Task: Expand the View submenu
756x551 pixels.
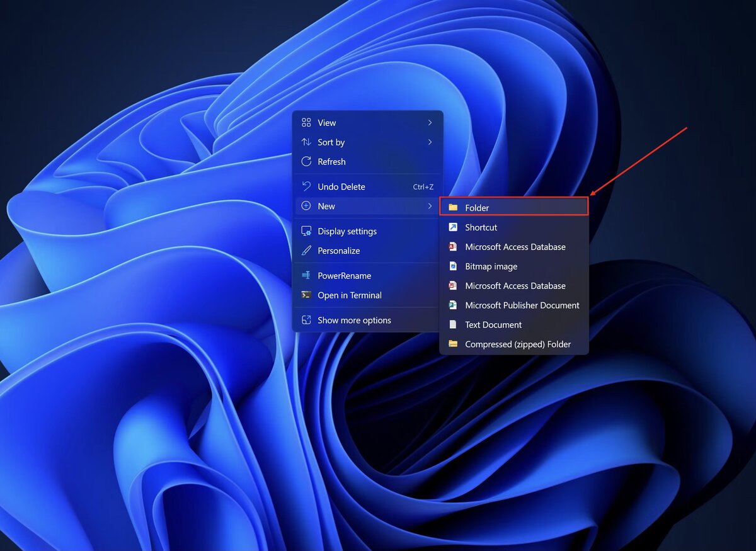Action: click(x=367, y=123)
